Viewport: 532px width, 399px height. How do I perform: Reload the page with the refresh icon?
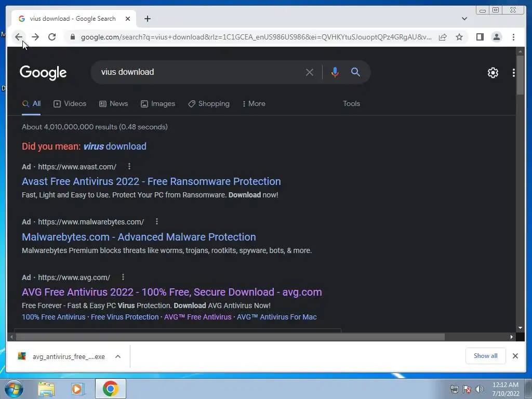(52, 37)
